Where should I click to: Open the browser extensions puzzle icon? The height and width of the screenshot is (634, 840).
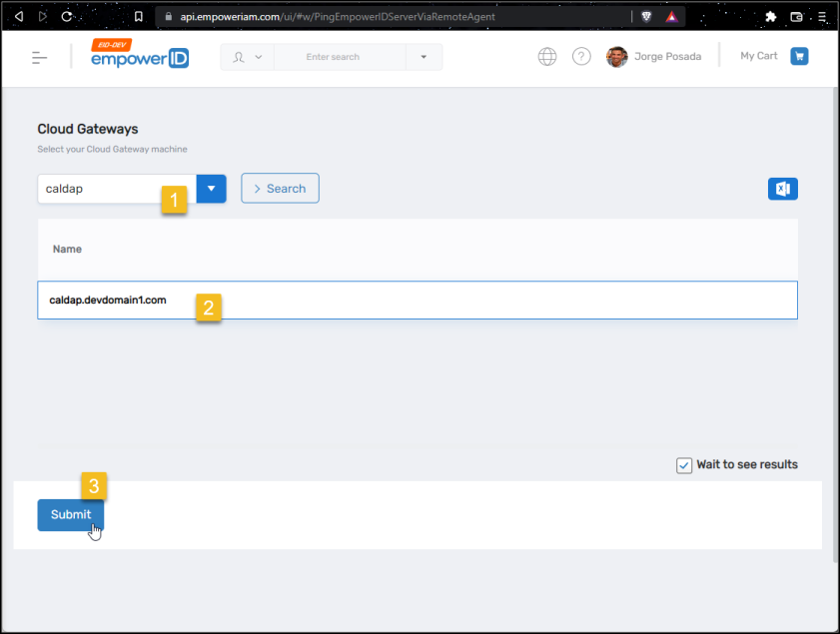pos(770,16)
